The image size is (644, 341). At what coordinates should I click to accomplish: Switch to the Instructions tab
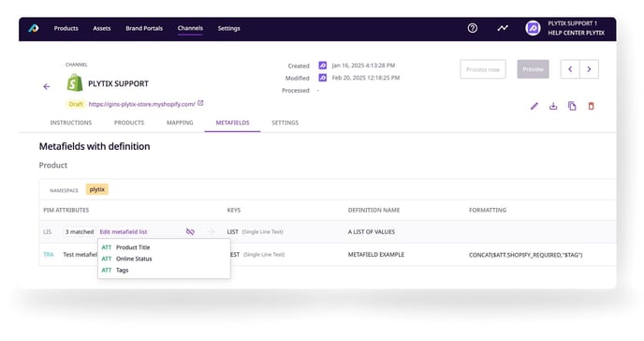coord(71,123)
